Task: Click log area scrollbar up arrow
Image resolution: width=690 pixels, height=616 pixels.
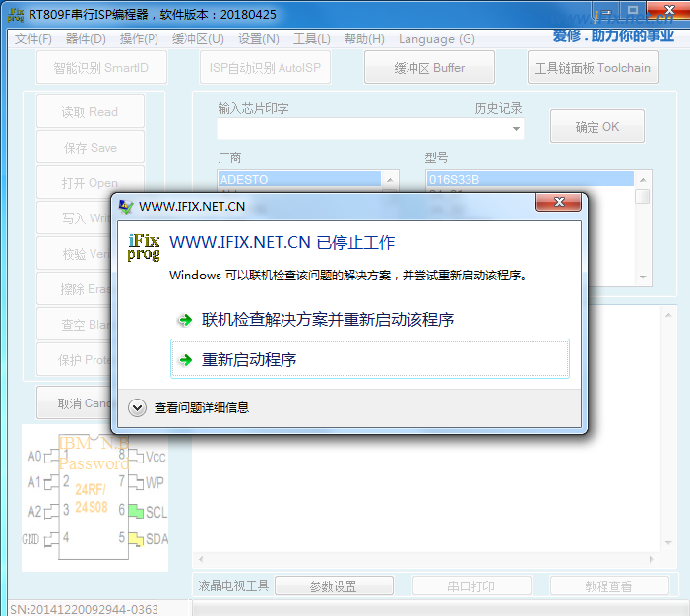Action: tap(668, 315)
